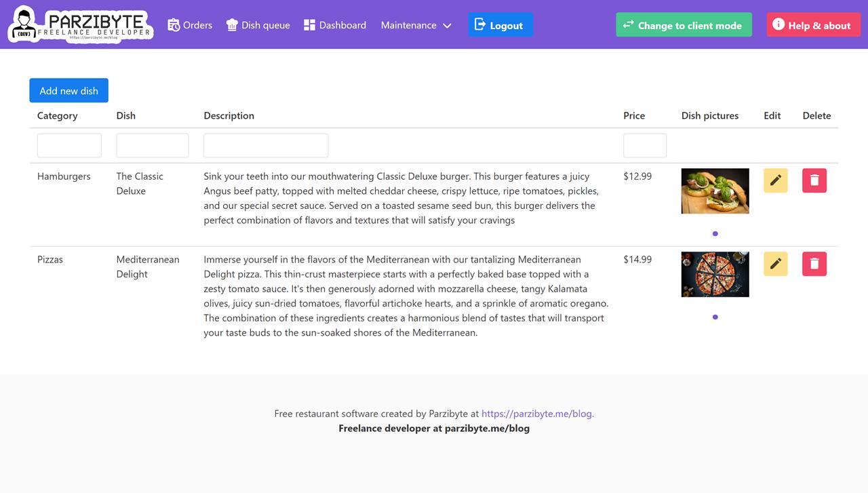The height and width of the screenshot is (493, 868).
Task: Switch using Change to client mode button
Action: 684,25
